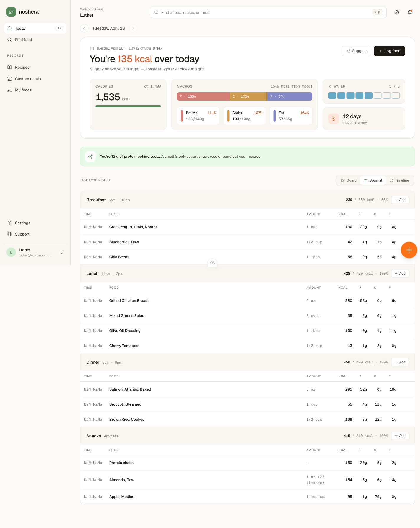Click the sparkle icon in protein tip
This screenshot has height=528, width=420.
(90, 157)
